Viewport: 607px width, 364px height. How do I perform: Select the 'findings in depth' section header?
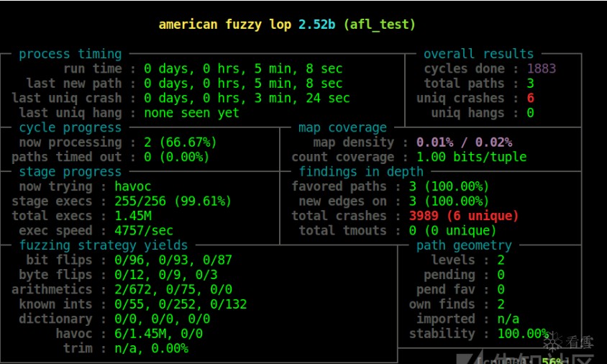(x=361, y=171)
